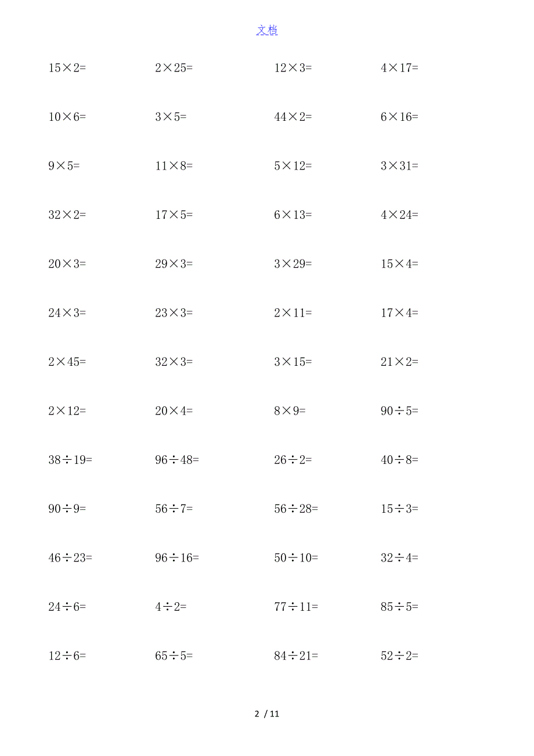Click the problem 77÷11=
The width and height of the screenshot is (534, 756).
pyautogui.click(x=296, y=607)
